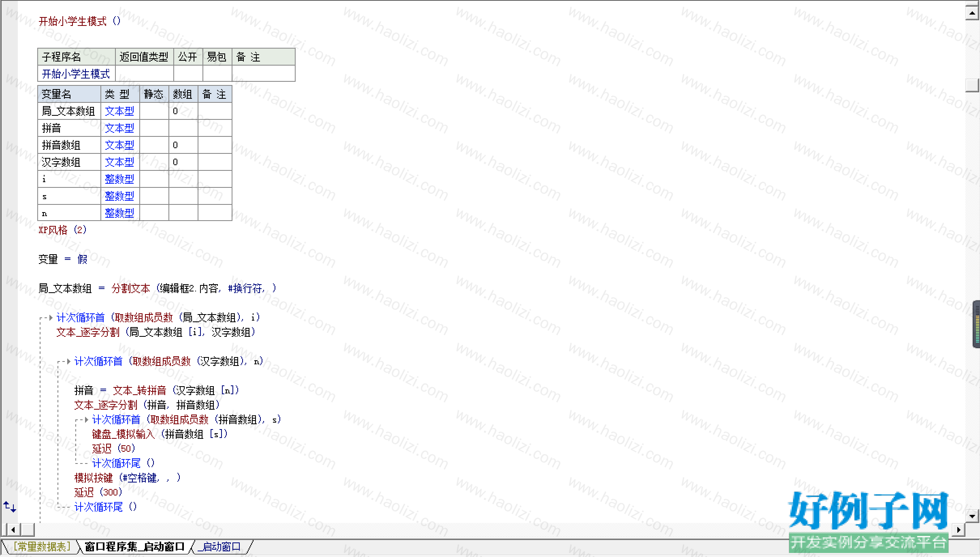Click the 分割文本 command in code
This screenshot has height=557, width=980.
point(131,289)
